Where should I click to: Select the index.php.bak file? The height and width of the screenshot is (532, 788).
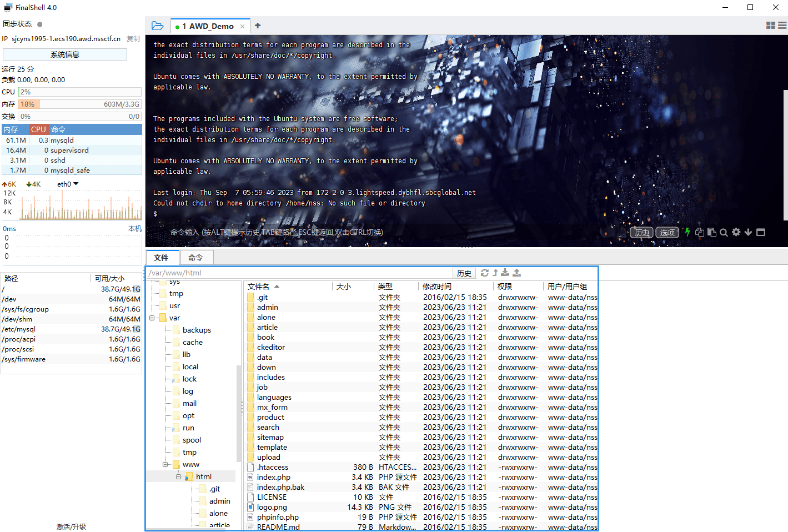coord(422,488)
